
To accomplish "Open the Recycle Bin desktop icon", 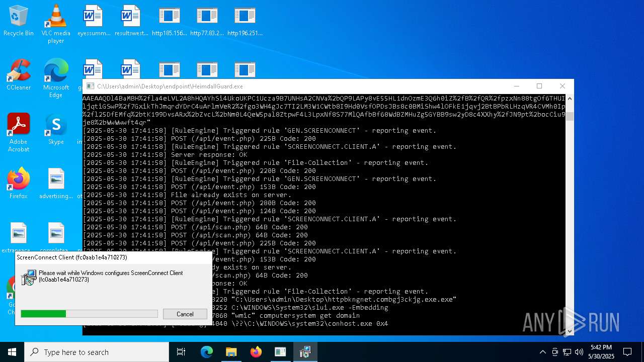I will pyautogui.click(x=19, y=21).
